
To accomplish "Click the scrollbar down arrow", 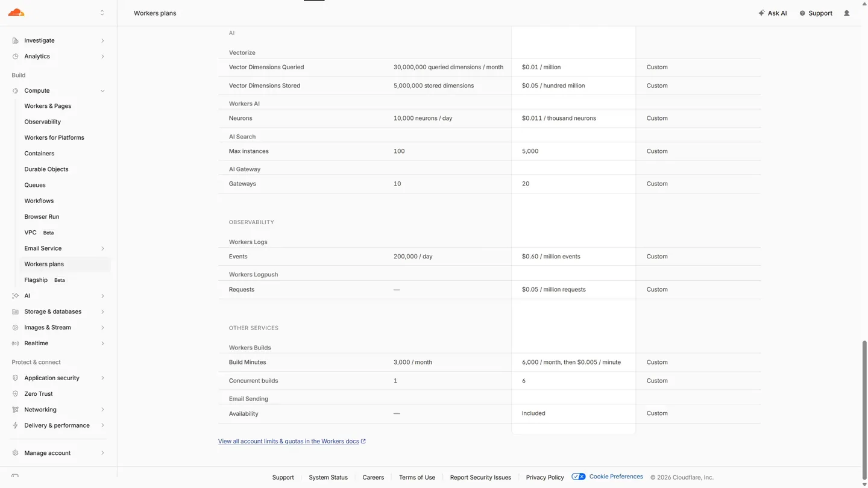I will [864, 484].
